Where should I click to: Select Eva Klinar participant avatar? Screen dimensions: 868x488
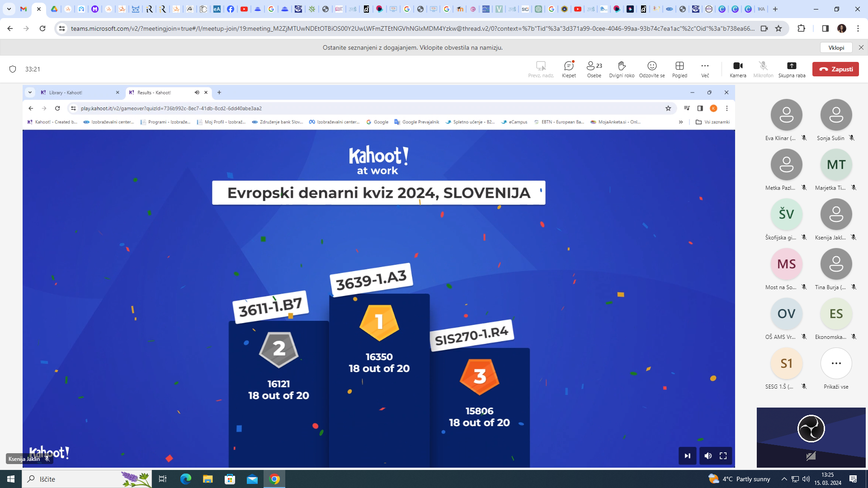click(x=786, y=115)
